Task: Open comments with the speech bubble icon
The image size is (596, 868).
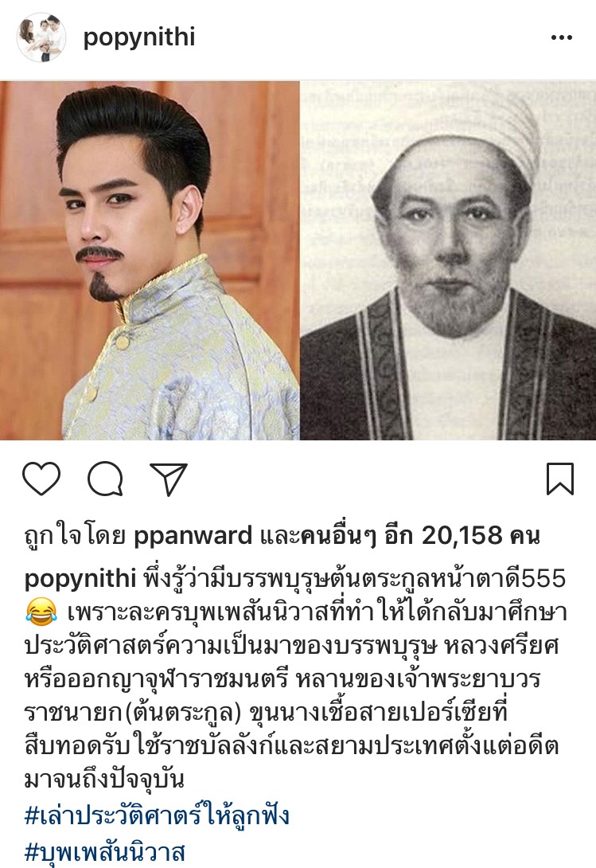Action: [105, 479]
